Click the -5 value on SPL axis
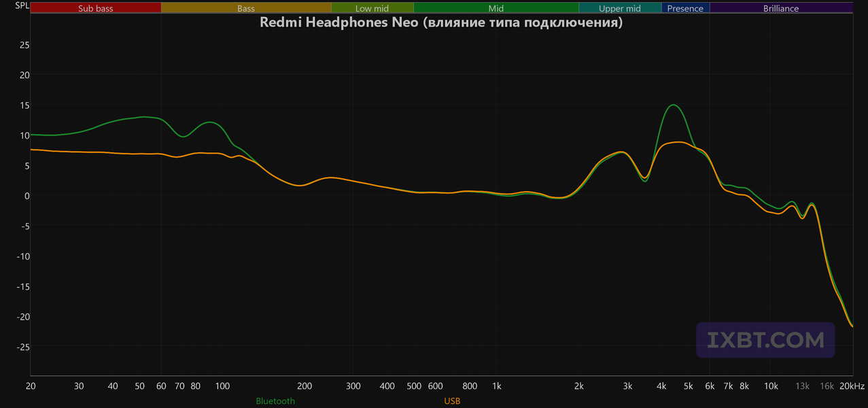Screen dimensions: 868x408 point(25,226)
